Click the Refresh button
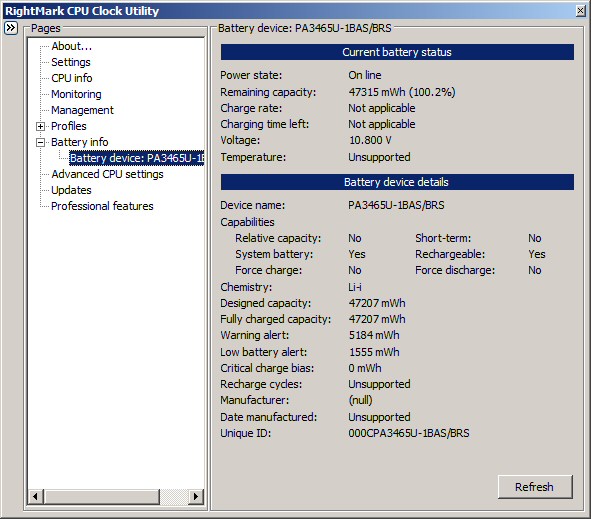The image size is (591, 519). [x=535, y=487]
